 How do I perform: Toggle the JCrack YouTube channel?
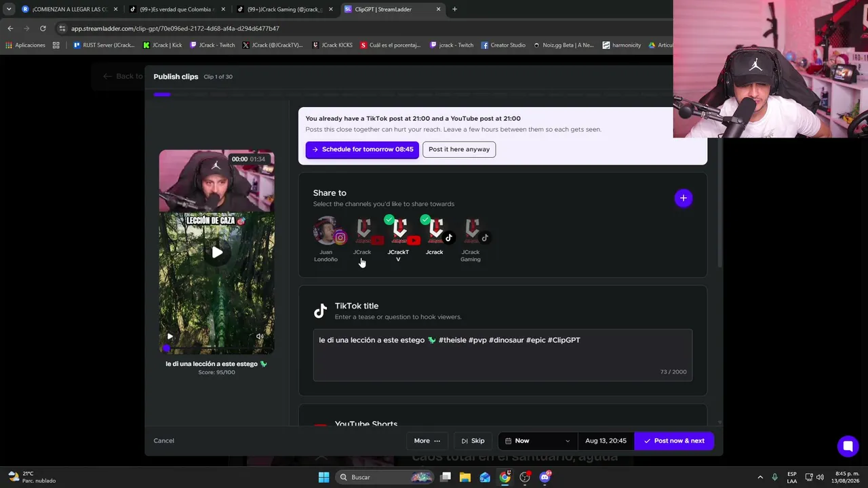coord(362,237)
